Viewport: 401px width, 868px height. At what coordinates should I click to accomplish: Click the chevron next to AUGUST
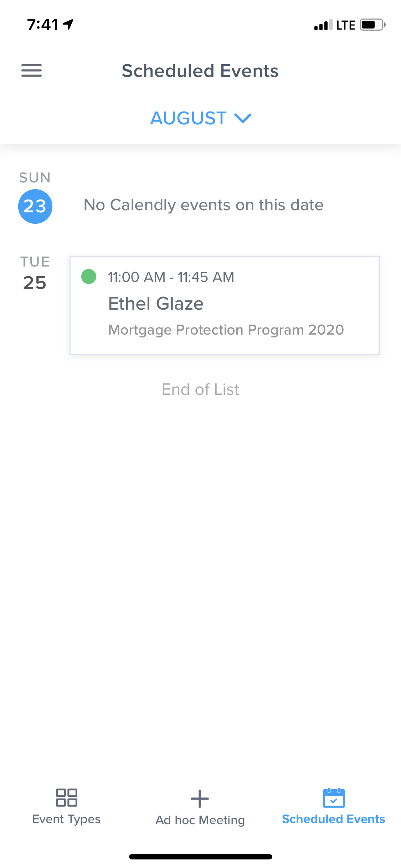tap(243, 118)
